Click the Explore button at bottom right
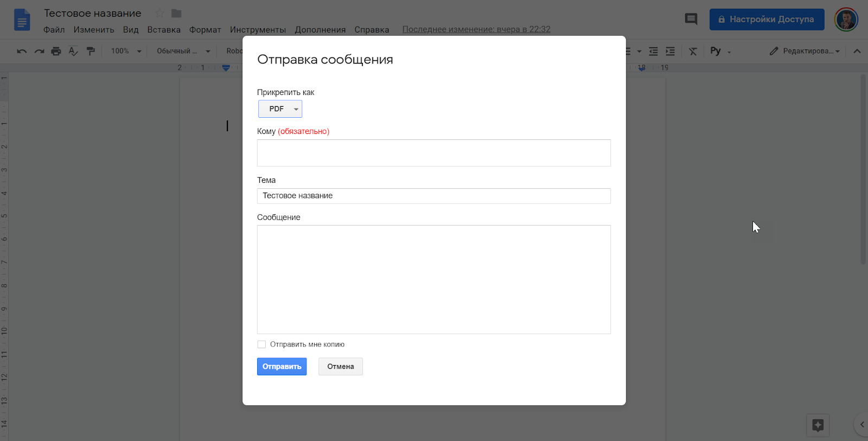This screenshot has height=441, width=868. (x=818, y=425)
